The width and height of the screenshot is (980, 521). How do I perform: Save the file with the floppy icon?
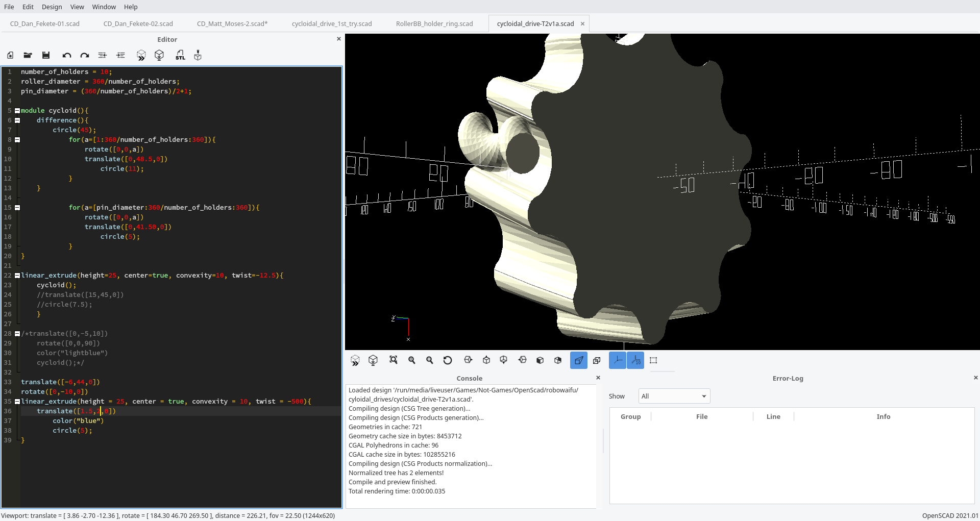[x=46, y=55]
